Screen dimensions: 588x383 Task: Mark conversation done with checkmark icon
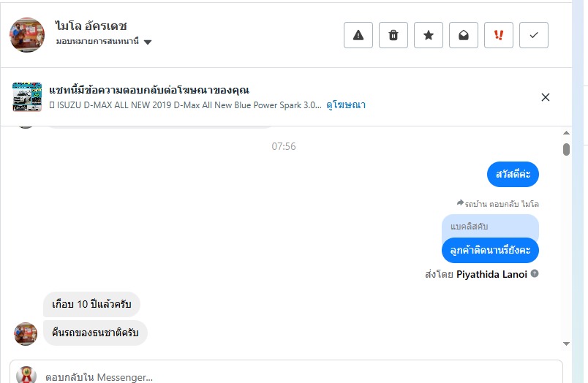(x=534, y=35)
